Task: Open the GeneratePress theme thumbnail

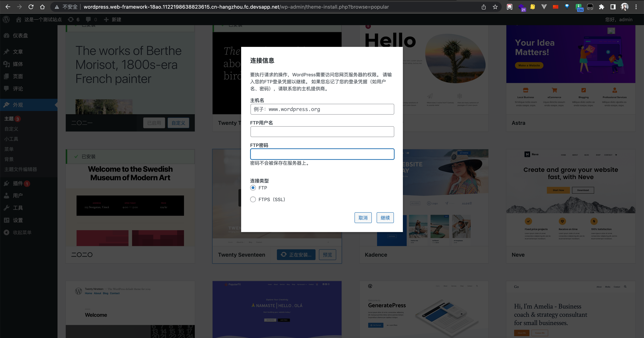Action: (x=424, y=309)
